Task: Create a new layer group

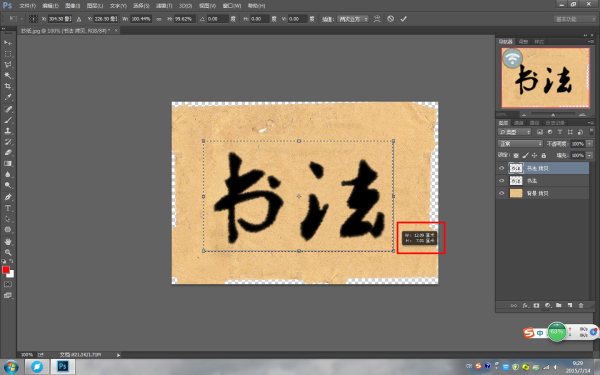Action: click(x=559, y=305)
